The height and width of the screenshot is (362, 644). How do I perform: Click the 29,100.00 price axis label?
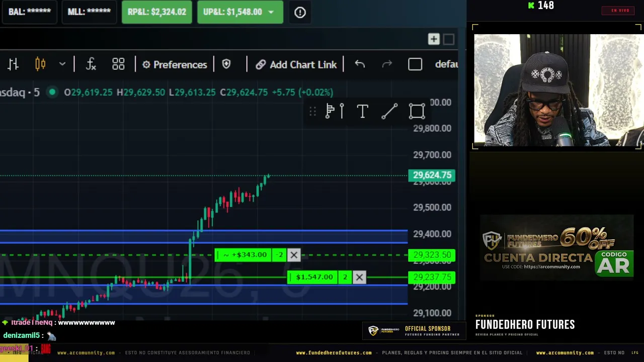point(432,313)
